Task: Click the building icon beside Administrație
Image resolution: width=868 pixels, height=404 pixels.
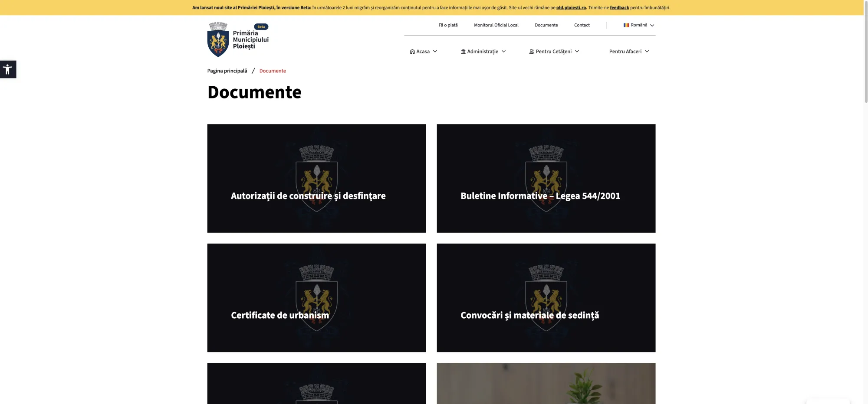Action: 463,52
